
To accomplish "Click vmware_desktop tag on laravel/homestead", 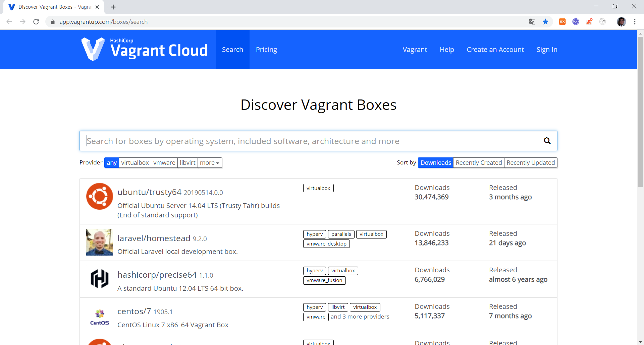I will pos(326,244).
